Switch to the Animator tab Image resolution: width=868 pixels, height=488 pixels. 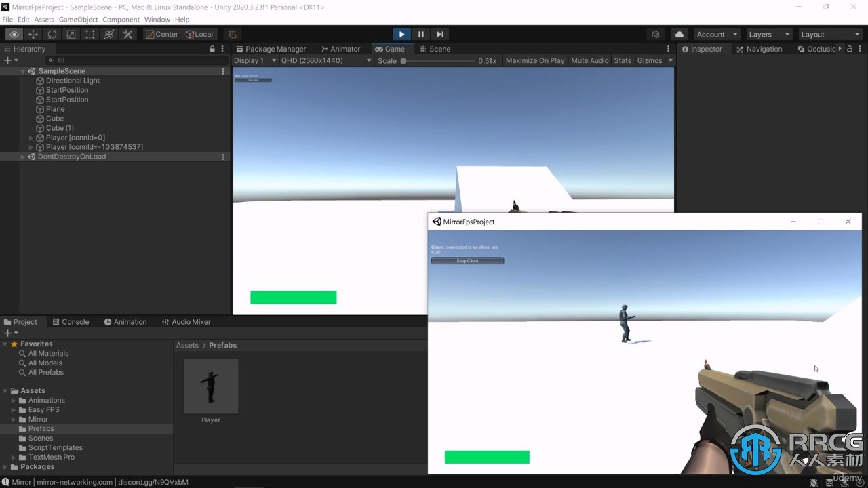point(340,49)
